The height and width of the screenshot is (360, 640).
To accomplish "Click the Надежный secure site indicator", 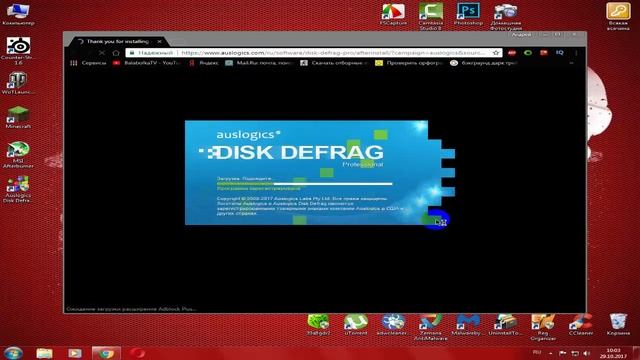I will (151, 53).
